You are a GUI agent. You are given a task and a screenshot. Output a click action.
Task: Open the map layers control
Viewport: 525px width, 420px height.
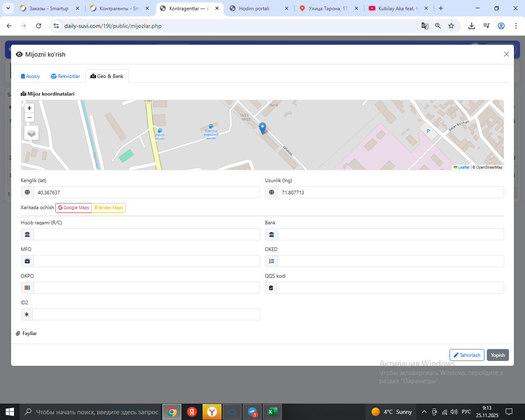pyautogui.click(x=32, y=133)
